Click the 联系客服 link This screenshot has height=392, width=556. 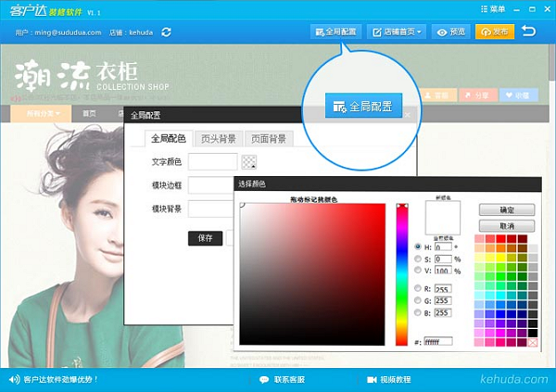[289, 380]
